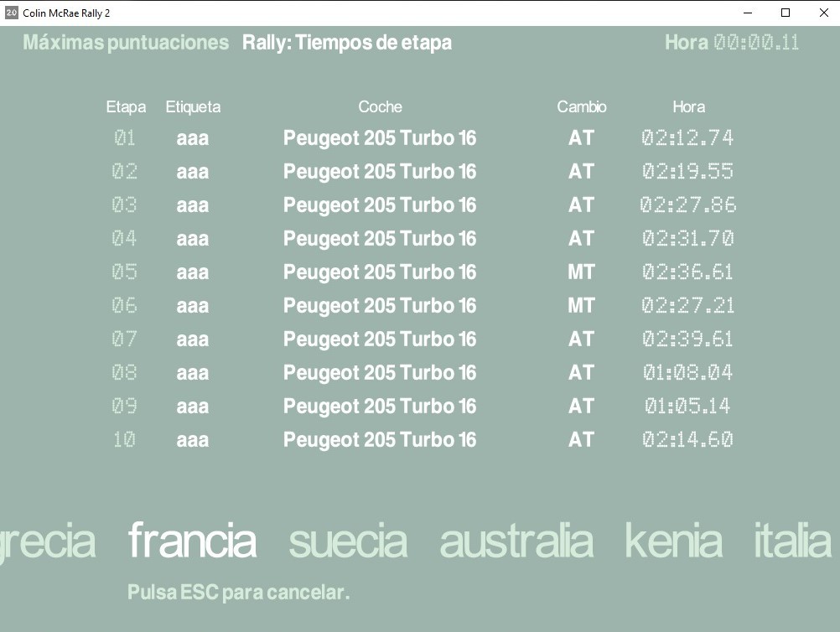Screen dimensions: 840x632
Task: Select grecia at the left edge
Action: click(47, 541)
